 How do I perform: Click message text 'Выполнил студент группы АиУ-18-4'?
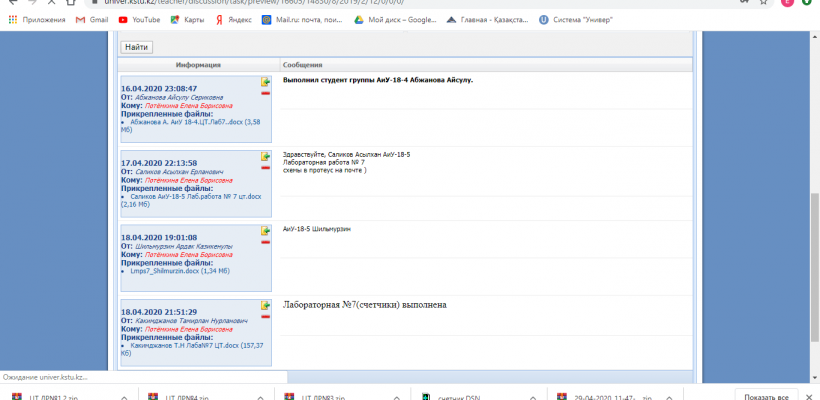[378, 81]
